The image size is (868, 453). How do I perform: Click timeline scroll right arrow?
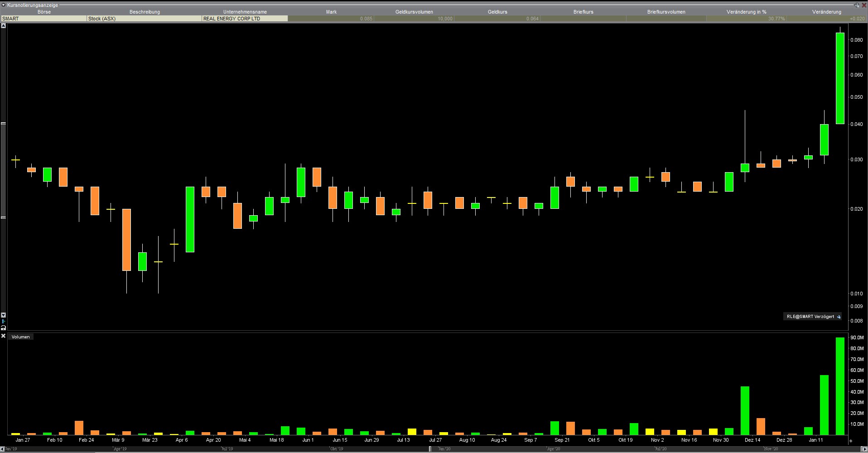(864, 449)
